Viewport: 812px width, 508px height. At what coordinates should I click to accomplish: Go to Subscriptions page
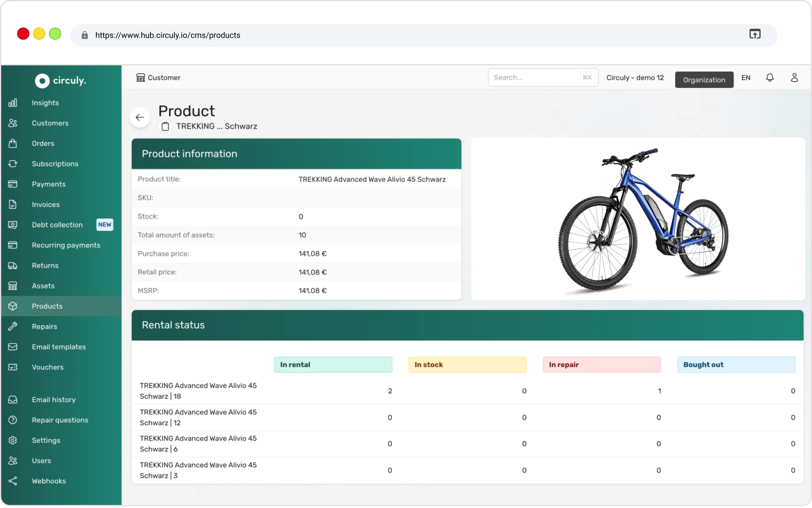(55, 164)
